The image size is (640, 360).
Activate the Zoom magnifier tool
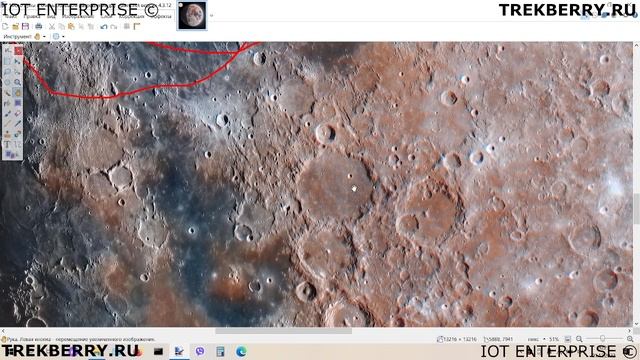tap(18, 82)
